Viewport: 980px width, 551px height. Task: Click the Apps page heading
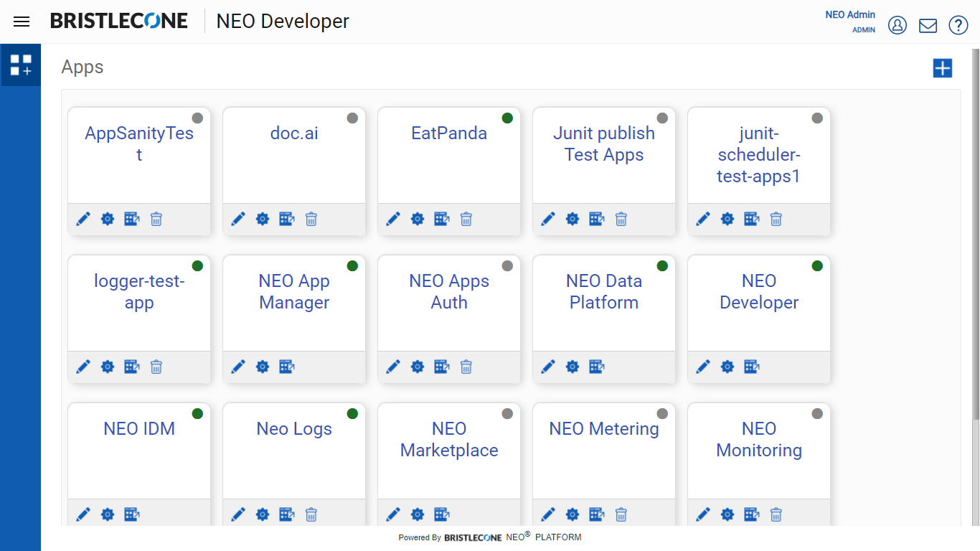tap(83, 67)
